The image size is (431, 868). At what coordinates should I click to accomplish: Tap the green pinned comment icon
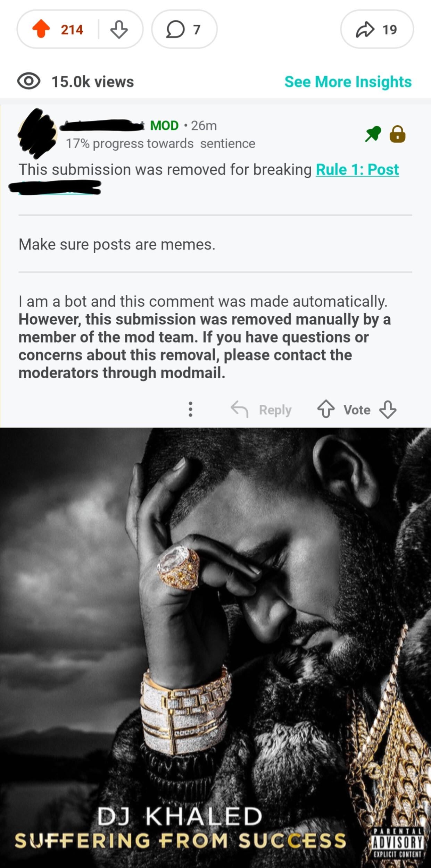tap(373, 134)
